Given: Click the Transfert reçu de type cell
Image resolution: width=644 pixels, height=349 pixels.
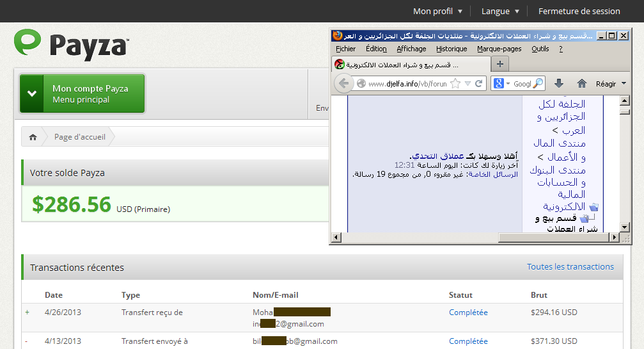Looking at the screenshot, I should point(152,312).
